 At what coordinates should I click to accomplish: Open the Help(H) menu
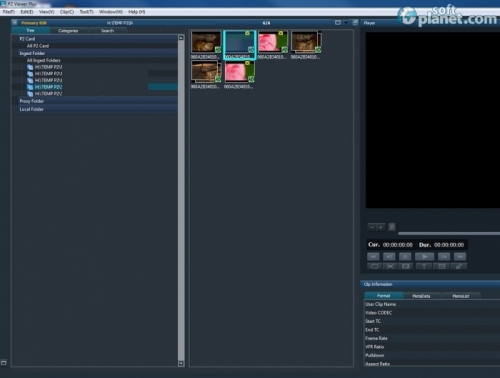coord(137,12)
